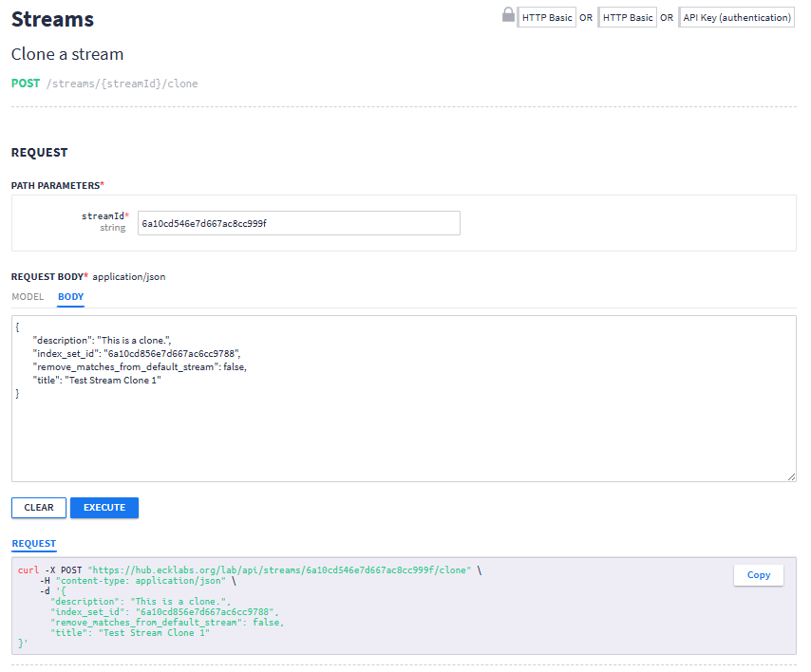Select the first HTTP Basic auth option

click(x=547, y=18)
